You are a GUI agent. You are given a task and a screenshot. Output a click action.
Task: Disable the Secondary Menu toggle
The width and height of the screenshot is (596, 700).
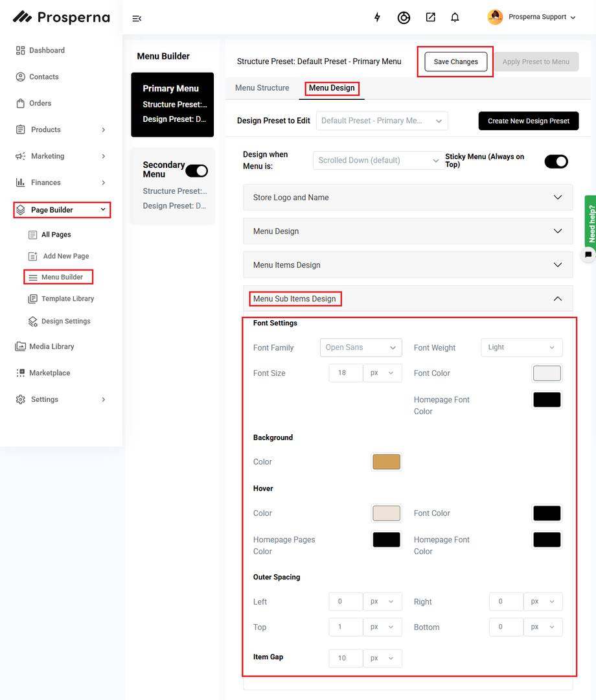click(198, 170)
